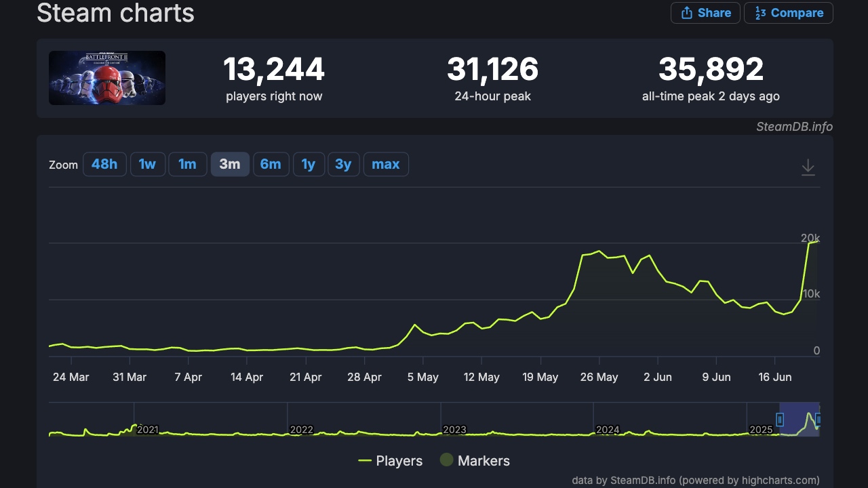Click the 13,244 players right now figure
This screenshot has width=868, height=488.
click(x=274, y=69)
